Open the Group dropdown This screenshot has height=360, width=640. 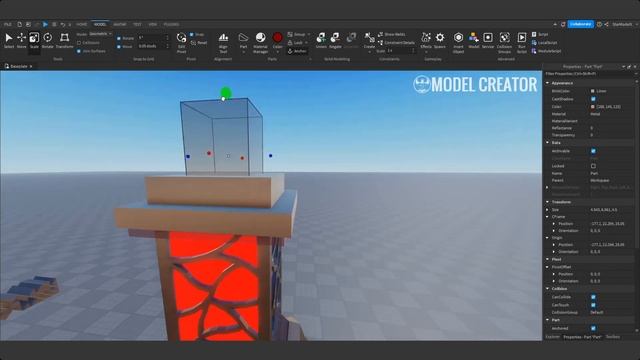pyautogui.click(x=299, y=35)
